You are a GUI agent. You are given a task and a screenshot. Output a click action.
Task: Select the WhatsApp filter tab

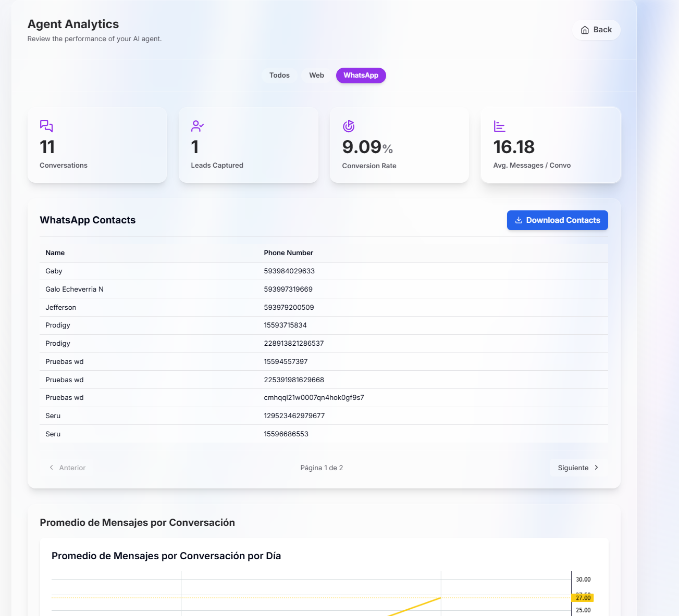[x=361, y=76]
